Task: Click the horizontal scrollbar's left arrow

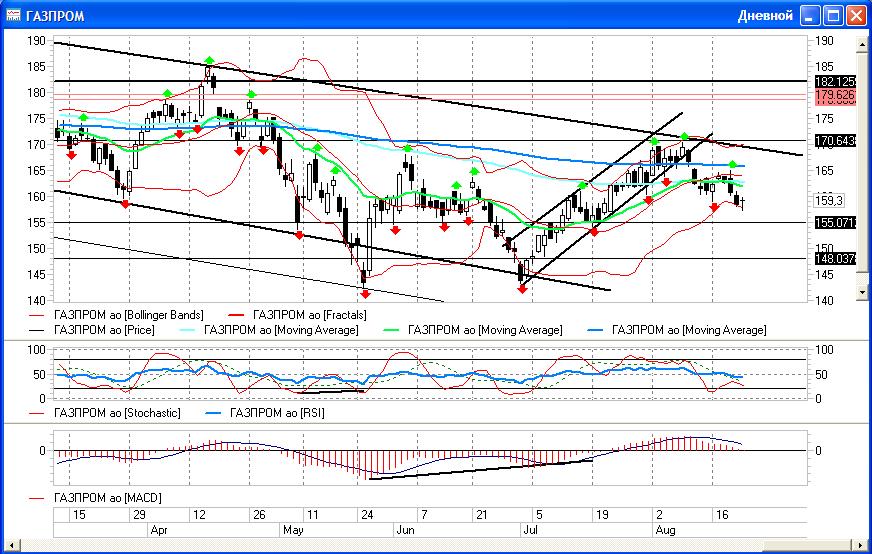Action: click(x=11, y=545)
